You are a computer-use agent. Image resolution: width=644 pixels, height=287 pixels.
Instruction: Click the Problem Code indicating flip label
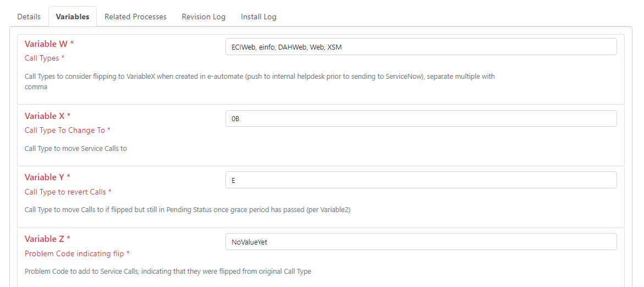pyautogui.click(x=77, y=254)
